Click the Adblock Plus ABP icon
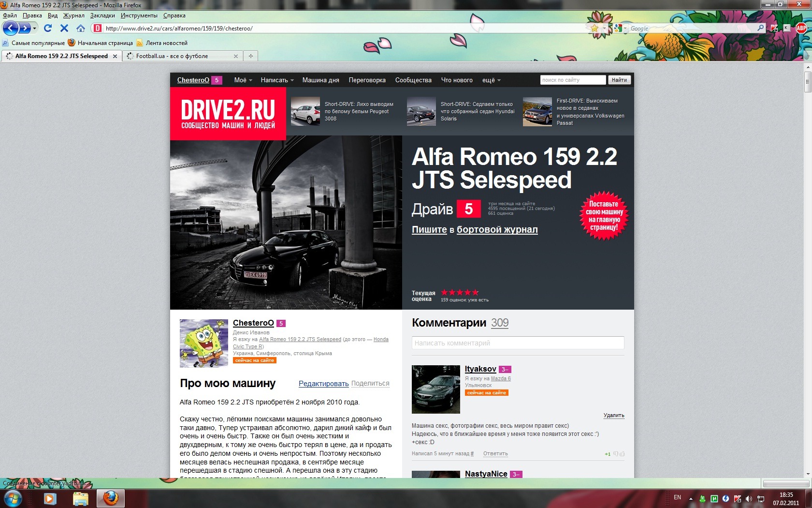Viewport: 812px width, 508px height. [x=801, y=28]
